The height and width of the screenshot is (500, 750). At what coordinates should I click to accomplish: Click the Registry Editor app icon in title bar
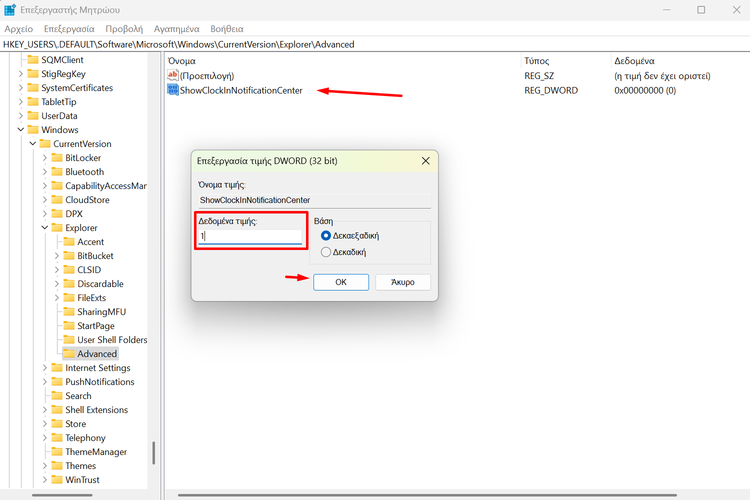[x=10, y=10]
